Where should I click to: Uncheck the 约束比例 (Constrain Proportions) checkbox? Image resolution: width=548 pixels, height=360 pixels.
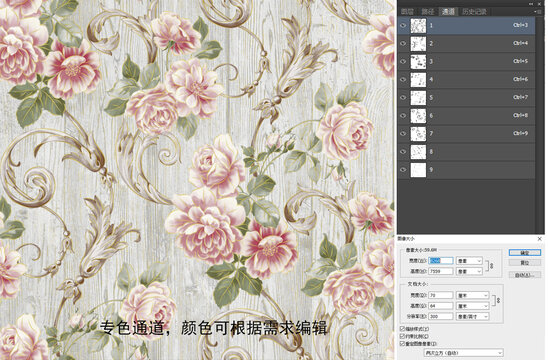tap(402, 336)
